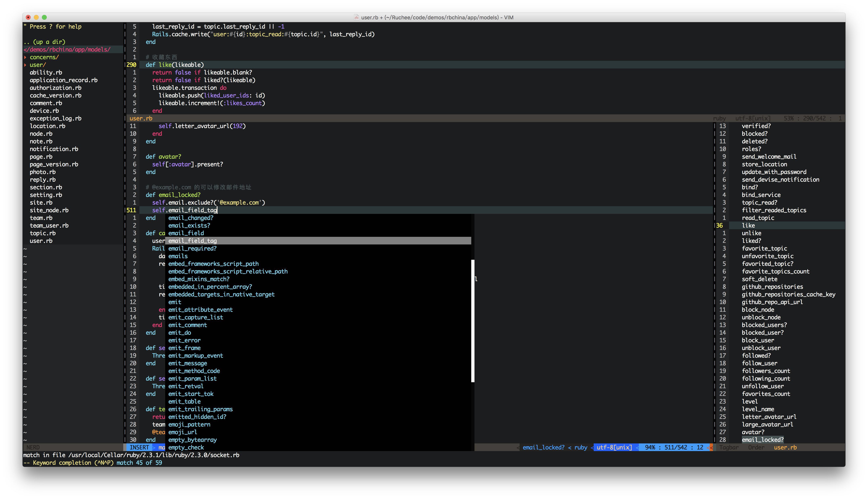Expand the concerns/ folder arrow
The image size is (868, 499).
[x=25, y=57]
